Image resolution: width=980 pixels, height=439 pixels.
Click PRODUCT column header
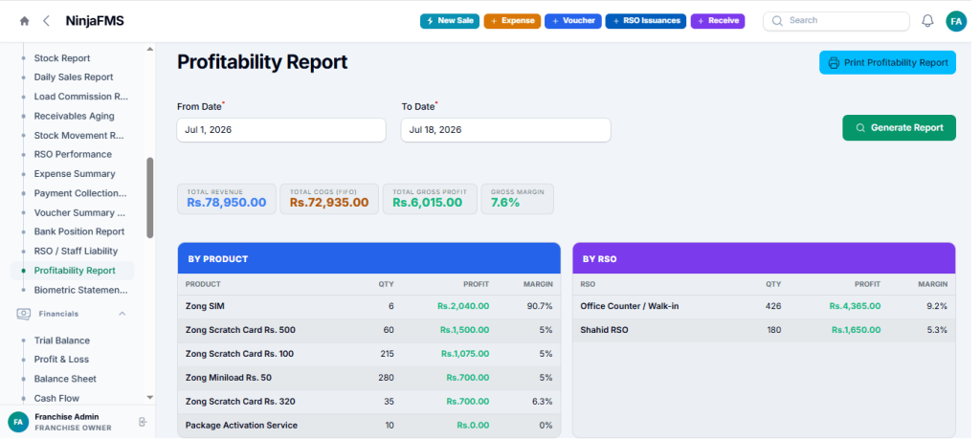coord(203,284)
